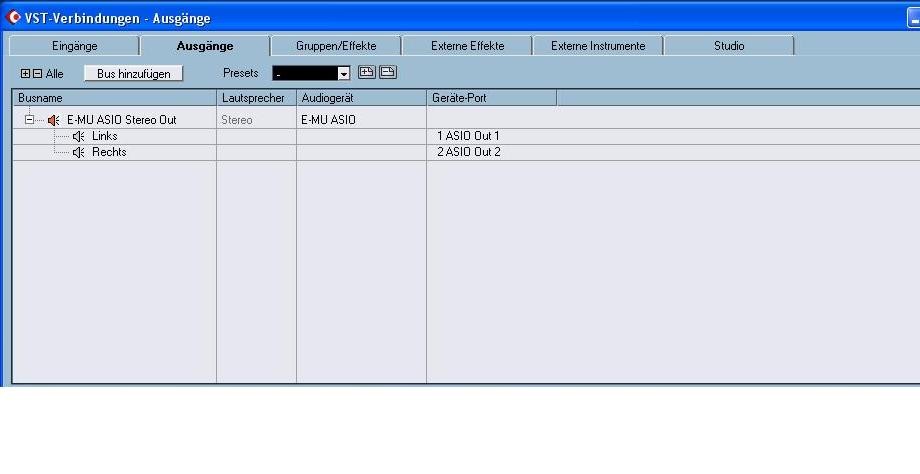Open the Gruppen/Effekte tab
920x474 pixels.
tap(336, 46)
